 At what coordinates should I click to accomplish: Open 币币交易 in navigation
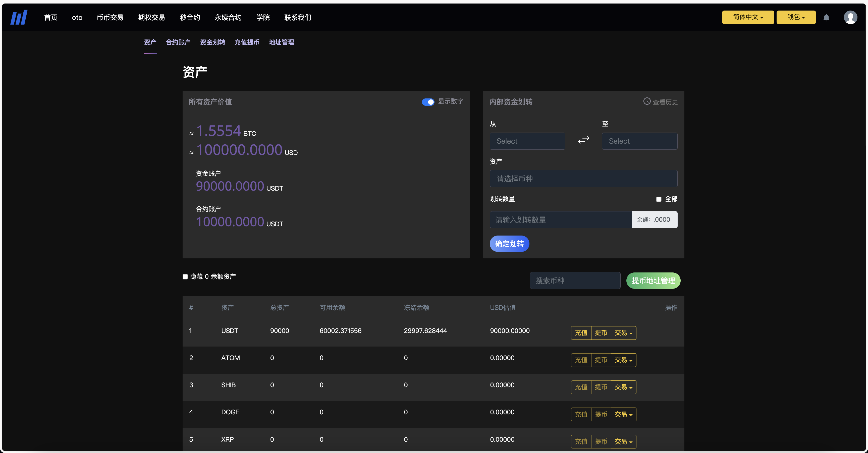point(110,18)
